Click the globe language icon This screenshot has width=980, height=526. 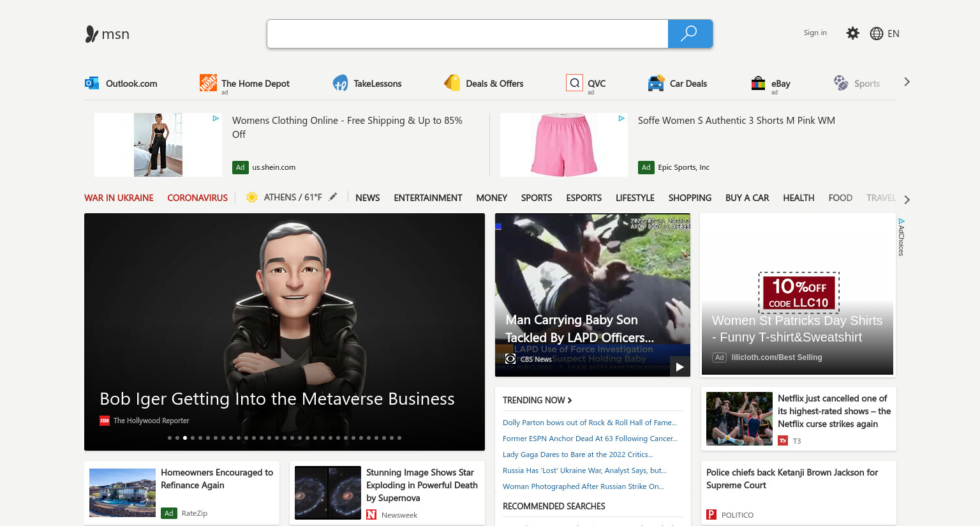point(877,34)
